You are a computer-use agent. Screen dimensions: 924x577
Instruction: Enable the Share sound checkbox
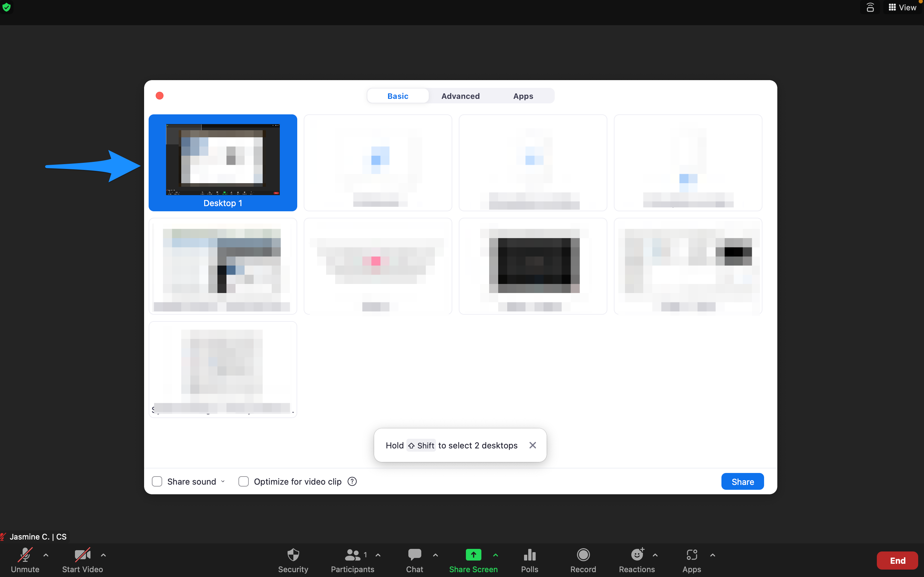tap(157, 482)
